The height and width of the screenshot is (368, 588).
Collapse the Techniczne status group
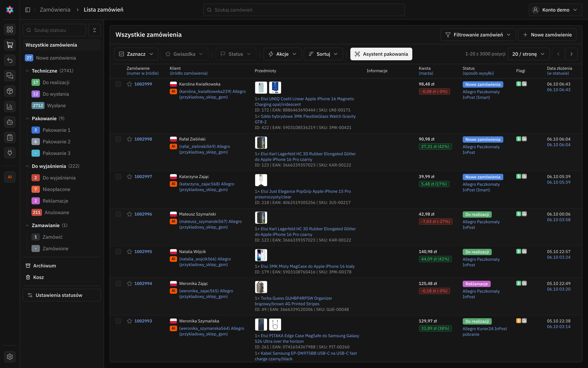(27, 71)
